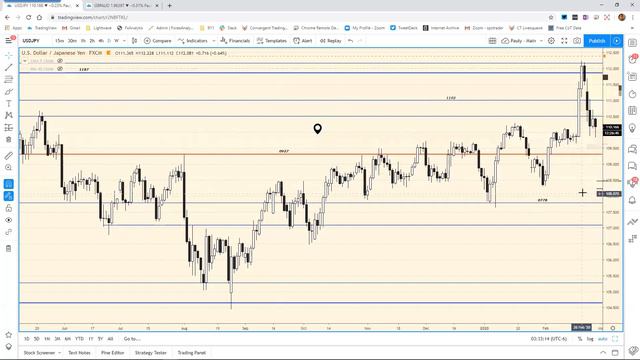
Task: Select the crosshair cursor tool
Action: [x=9, y=55]
